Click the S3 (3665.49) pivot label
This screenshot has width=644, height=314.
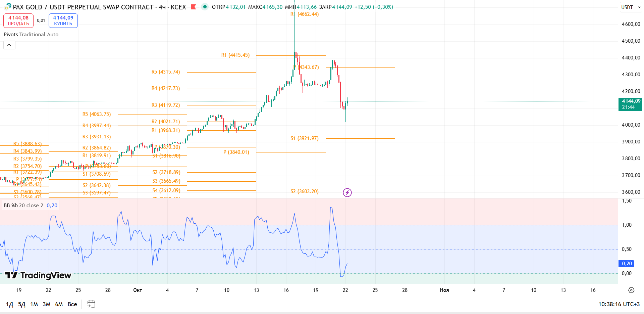point(166,181)
